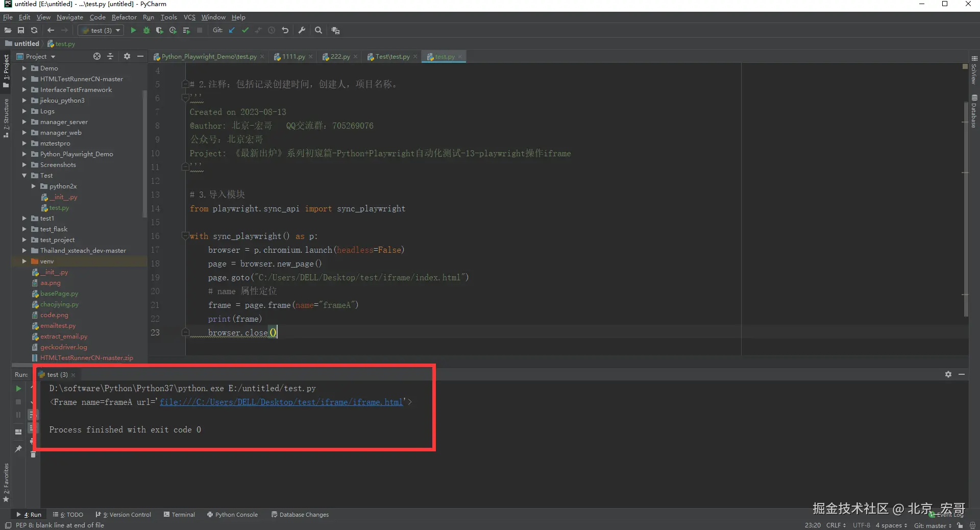This screenshot has width=980, height=530.
Task: Revert changes with the Git rollback icon
Action: (285, 31)
